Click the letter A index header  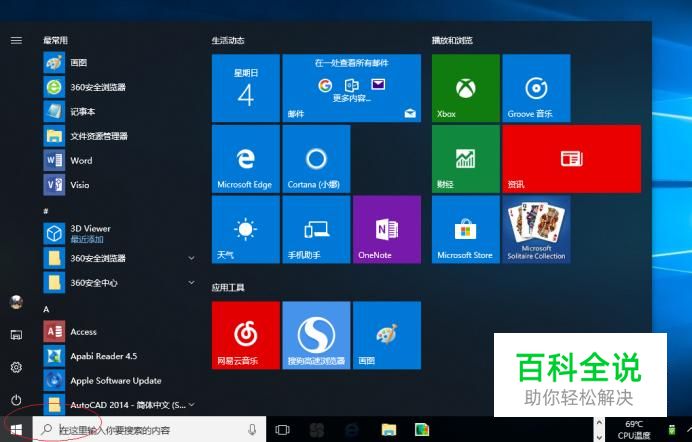pos(46,309)
